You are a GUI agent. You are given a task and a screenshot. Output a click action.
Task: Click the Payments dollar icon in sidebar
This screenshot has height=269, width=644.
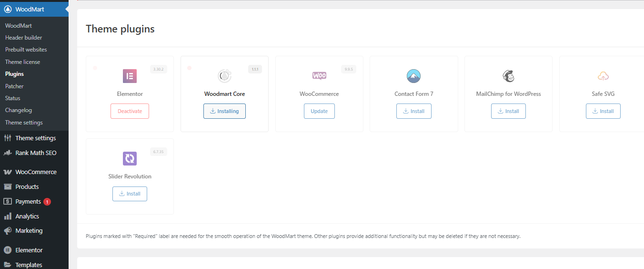pyautogui.click(x=8, y=201)
